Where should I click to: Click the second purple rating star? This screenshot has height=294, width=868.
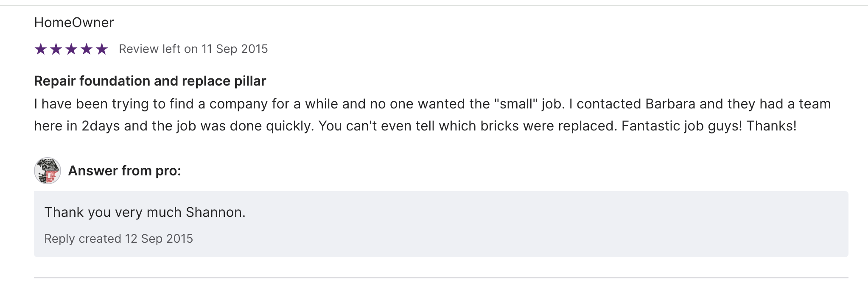tap(56, 49)
